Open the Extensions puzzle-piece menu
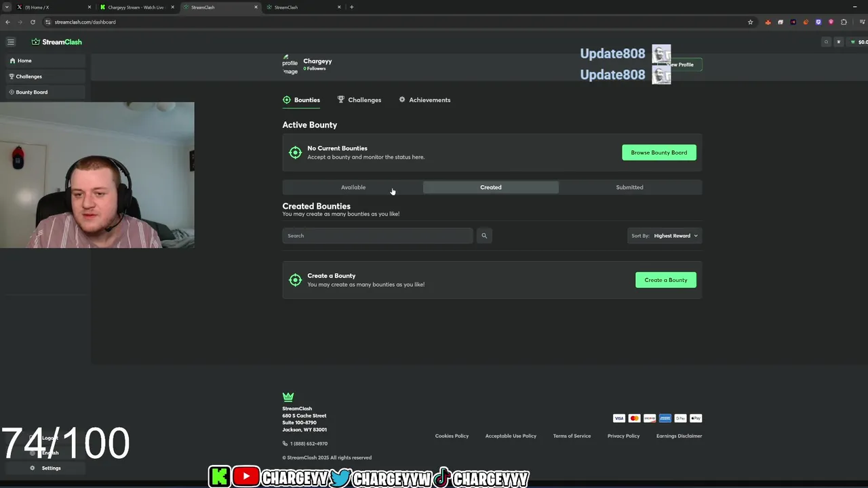868x488 pixels. 844,22
